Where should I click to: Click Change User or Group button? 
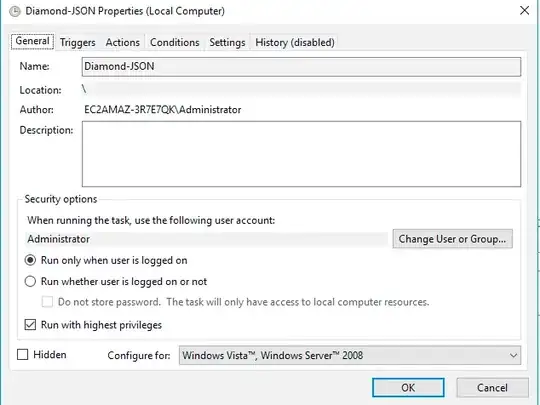pos(453,239)
